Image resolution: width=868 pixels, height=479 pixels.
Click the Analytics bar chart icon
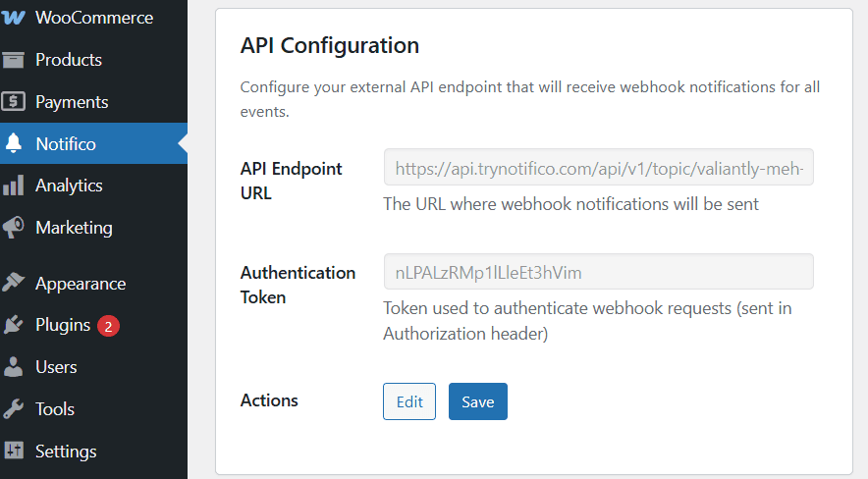14,186
